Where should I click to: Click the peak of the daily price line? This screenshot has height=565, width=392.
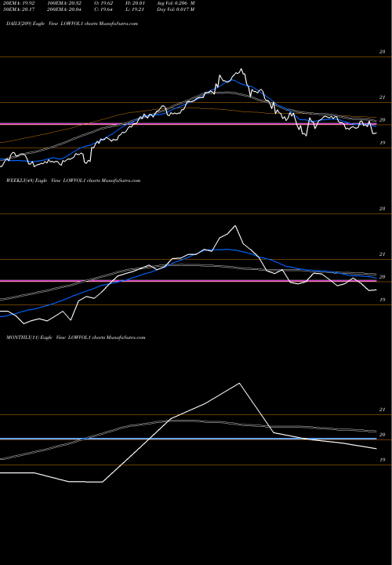[x=241, y=69]
